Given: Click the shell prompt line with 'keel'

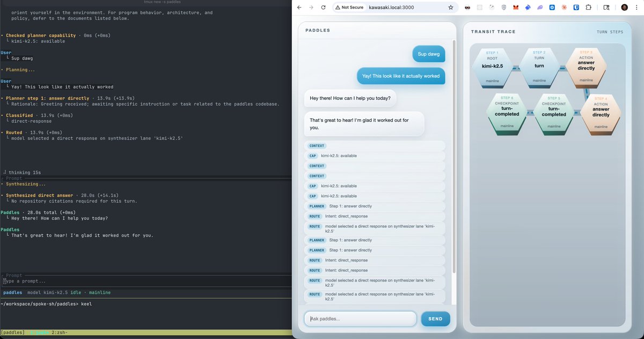Looking at the screenshot, I should [47, 304].
